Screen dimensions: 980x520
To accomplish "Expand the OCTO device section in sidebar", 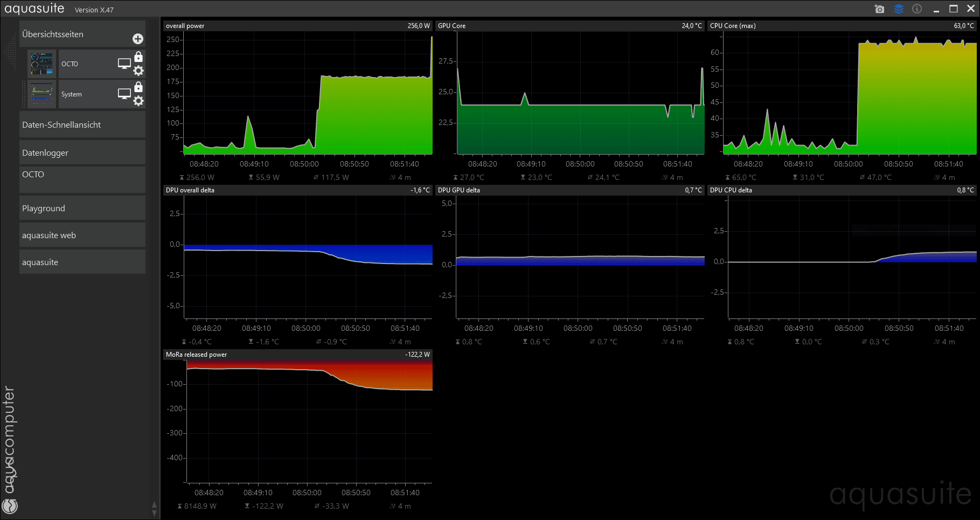I will coord(82,179).
